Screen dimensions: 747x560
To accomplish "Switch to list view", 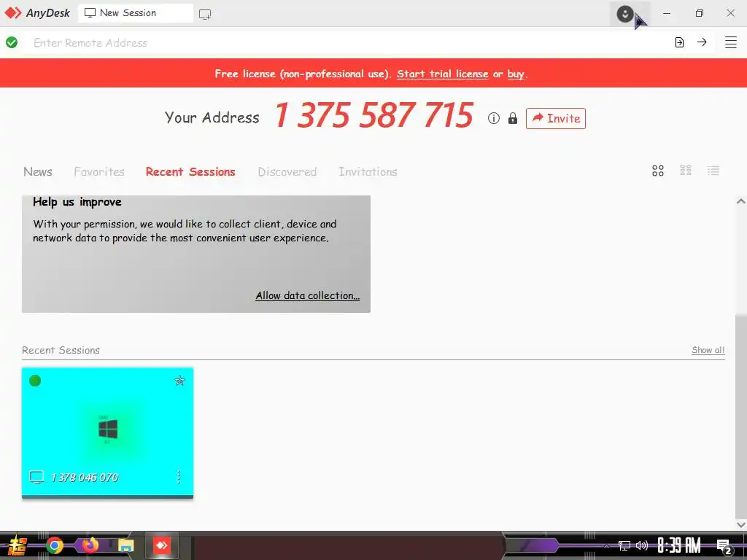I will click(x=713, y=171).
